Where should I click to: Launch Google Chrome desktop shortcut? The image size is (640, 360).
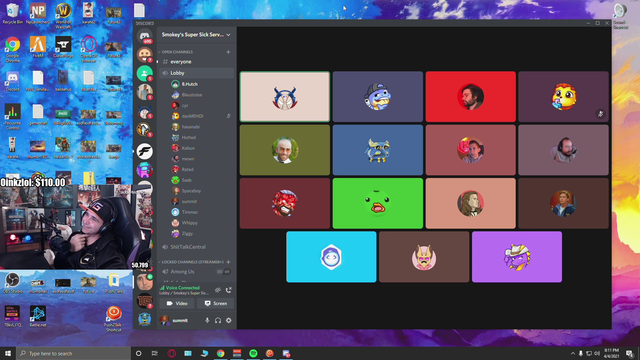[13, 49]
